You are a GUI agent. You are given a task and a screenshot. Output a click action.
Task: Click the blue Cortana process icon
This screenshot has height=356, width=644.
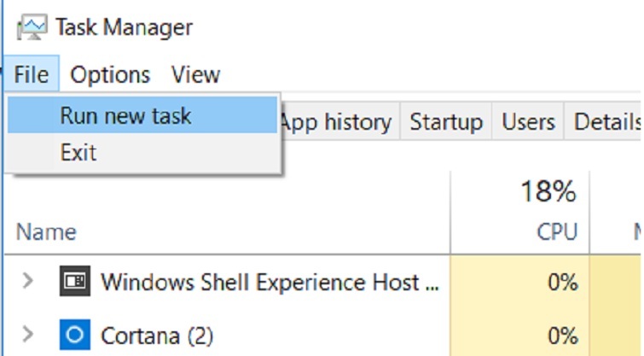(75, 334)
